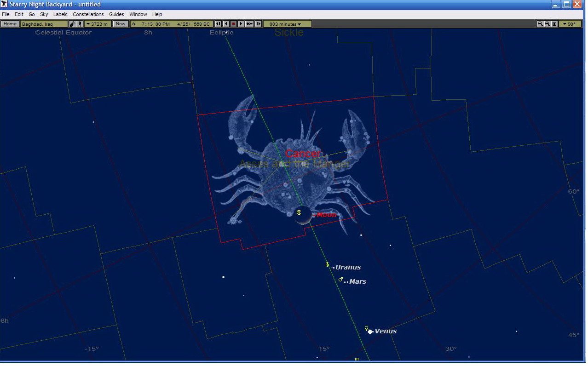Maximize the Starry Night Backyard window
Screen dimensions: 588x366
(x=567, y=5)
